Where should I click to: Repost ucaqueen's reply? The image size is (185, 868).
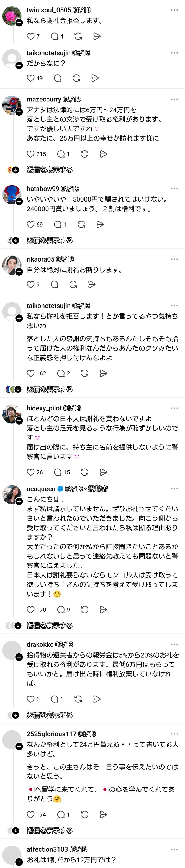85,610
